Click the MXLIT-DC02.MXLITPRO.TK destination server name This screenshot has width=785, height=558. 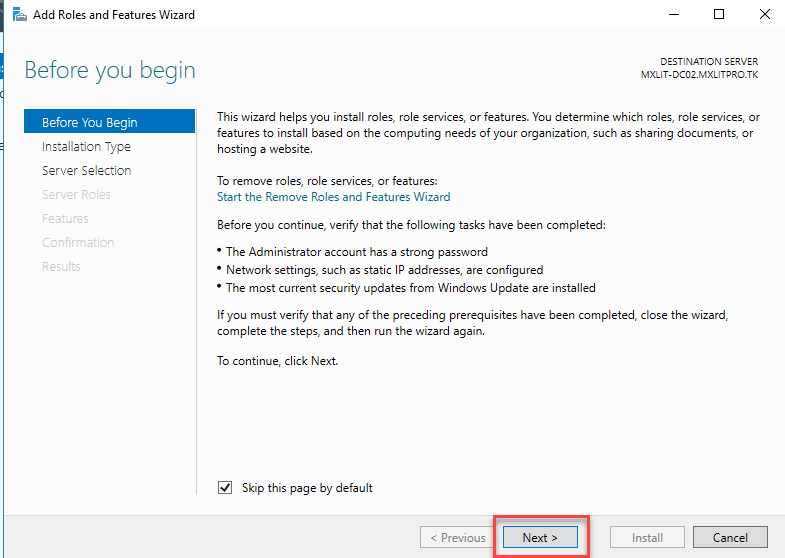(x=699, y=75)
